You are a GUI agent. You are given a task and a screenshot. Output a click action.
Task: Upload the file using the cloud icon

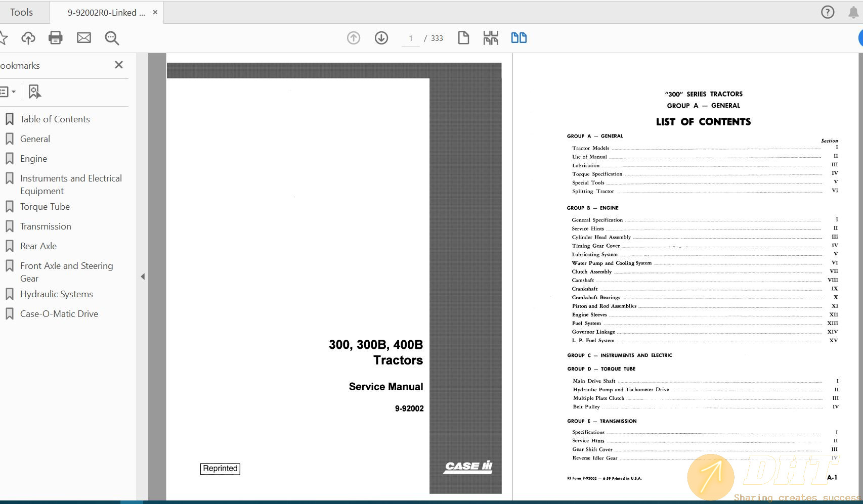(28, 38)
